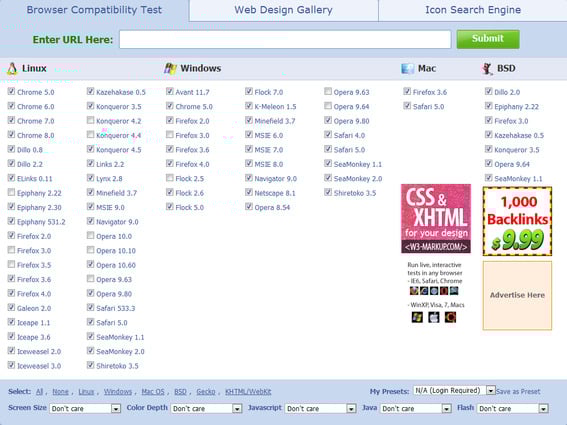Image resolution: width=567 pixels, height=425 pixels.
Task: Check the Linux Konqueror 4.2 checkbox
Action: [x=90, y=120]
